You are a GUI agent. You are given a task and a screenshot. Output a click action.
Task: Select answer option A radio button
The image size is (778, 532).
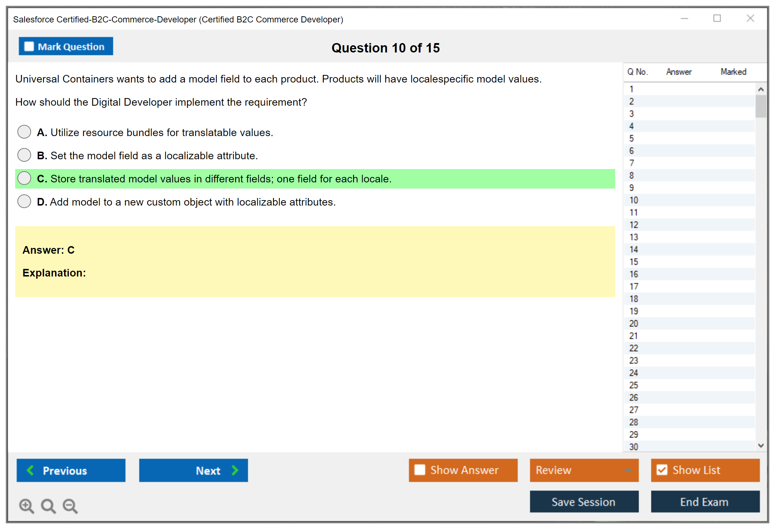point(24,132)
